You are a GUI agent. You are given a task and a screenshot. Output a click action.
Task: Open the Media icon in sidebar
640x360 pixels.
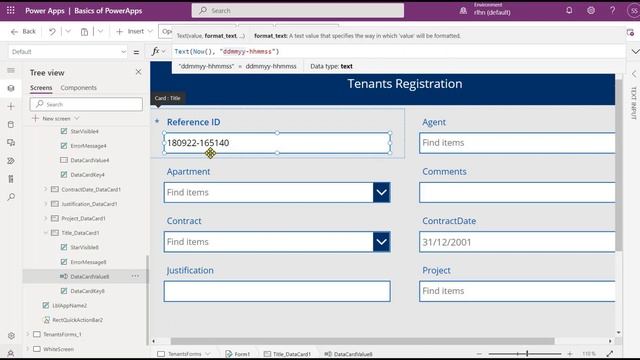coord(11,142)
